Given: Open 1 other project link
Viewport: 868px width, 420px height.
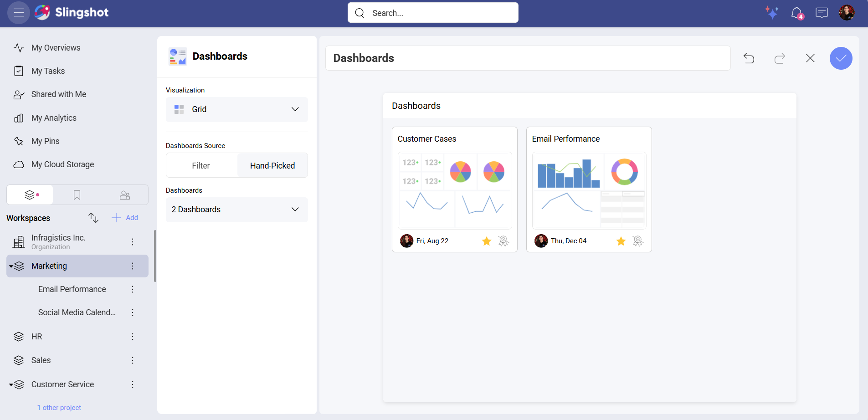Looking at the screenshot, I should [x=59, y=407].
